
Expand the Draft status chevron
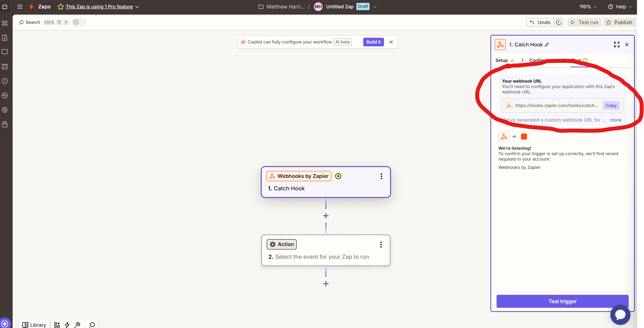[x=375, y=7]
